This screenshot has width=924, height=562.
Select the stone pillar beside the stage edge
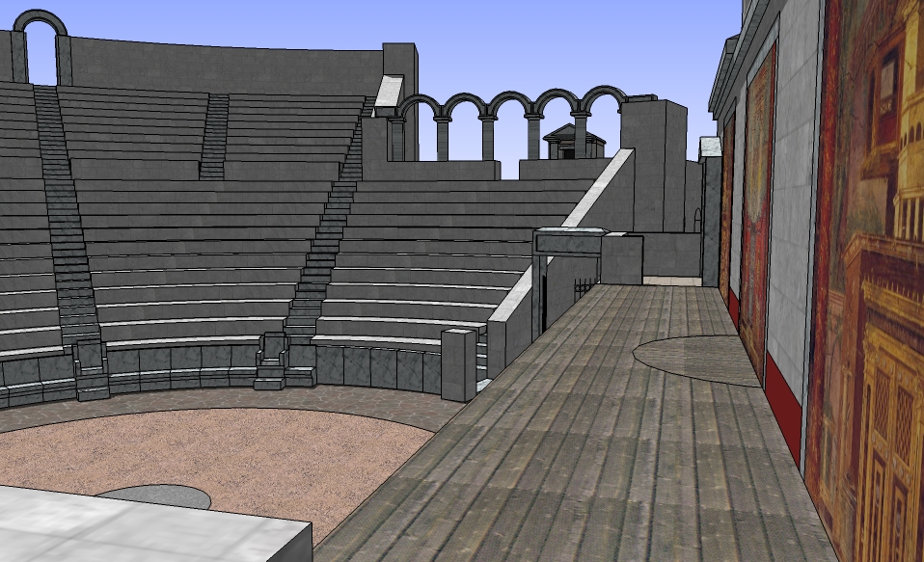(458, 363)
